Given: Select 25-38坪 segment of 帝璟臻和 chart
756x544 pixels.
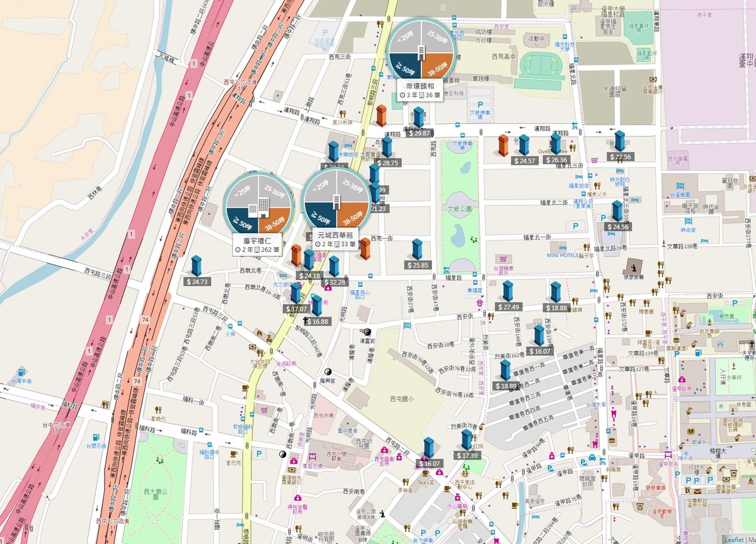Looking at the screenshot, I should [436, 37].
